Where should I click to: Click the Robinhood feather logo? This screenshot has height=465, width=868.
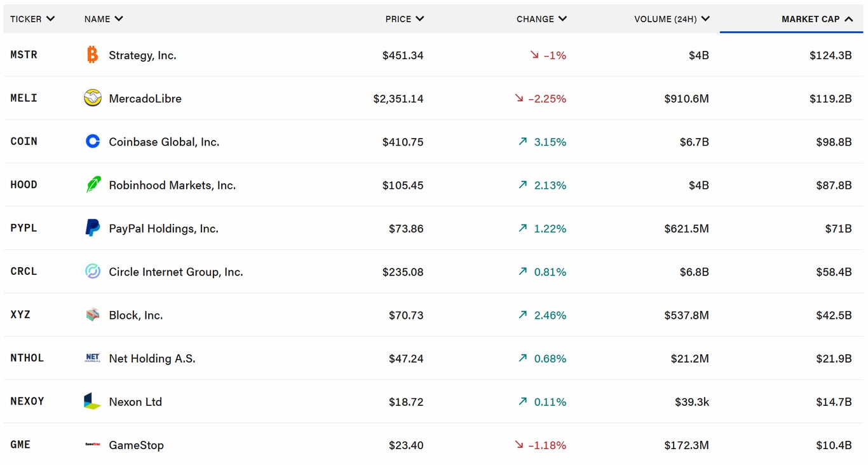(93, 185)
